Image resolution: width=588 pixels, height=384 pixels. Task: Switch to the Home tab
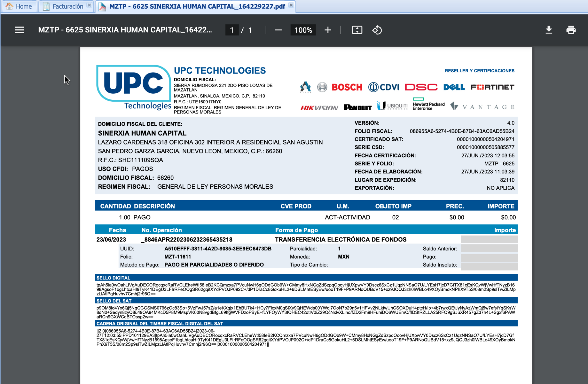tap(24, 6)
